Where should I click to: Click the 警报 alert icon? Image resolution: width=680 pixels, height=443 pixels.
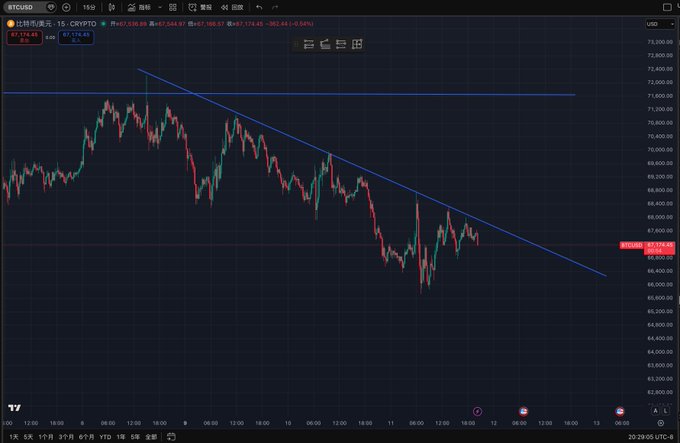[x=198, y=7]
